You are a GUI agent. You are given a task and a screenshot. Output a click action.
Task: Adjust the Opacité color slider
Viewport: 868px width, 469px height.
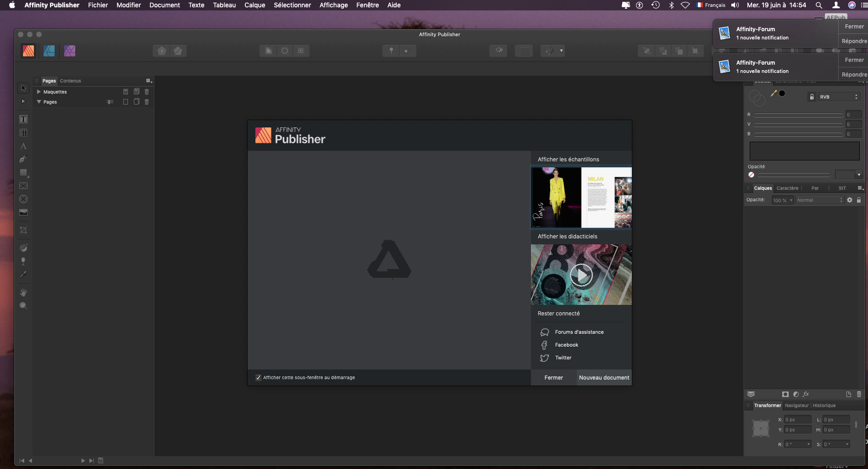pyautogui.click(x=794, y=175)
